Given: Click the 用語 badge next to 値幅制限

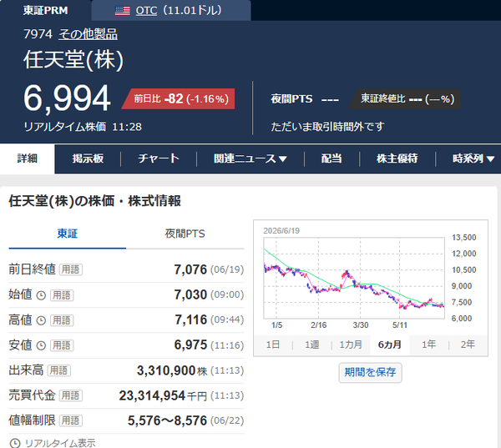Looking at the screenshot, I should tap(71, 420).
